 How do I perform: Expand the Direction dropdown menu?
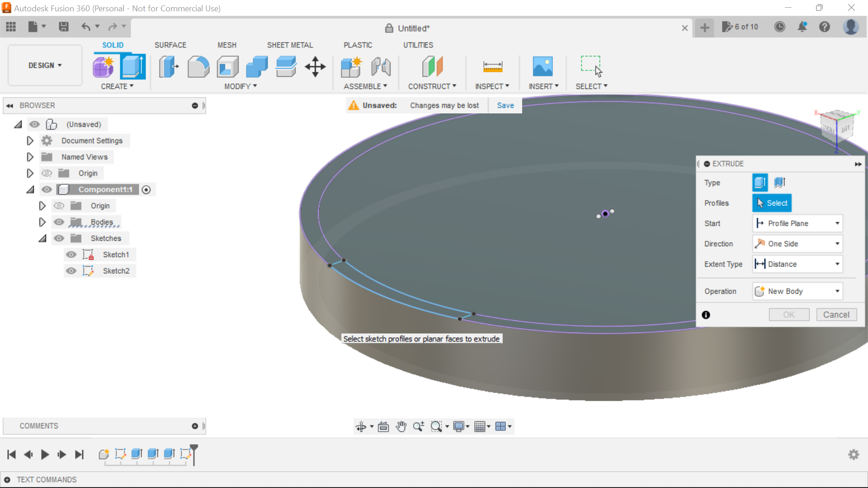[x=838, y=244]
